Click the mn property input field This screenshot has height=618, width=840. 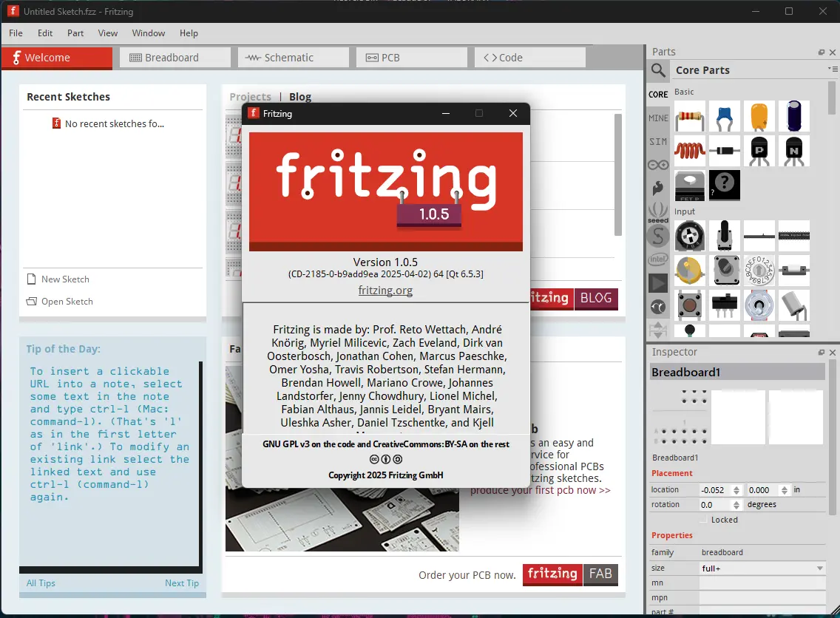point(762,583)
